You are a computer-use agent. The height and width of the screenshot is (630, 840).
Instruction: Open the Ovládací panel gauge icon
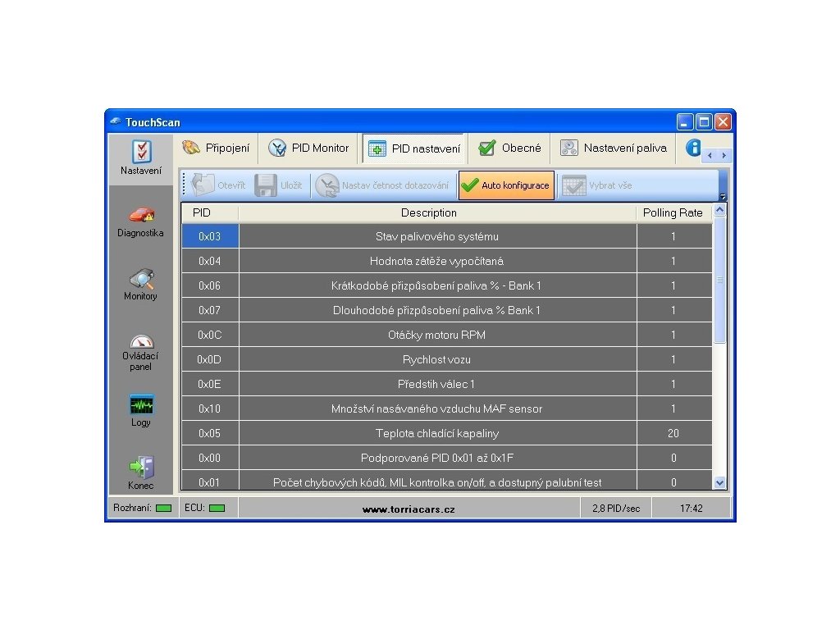[141, 341]
